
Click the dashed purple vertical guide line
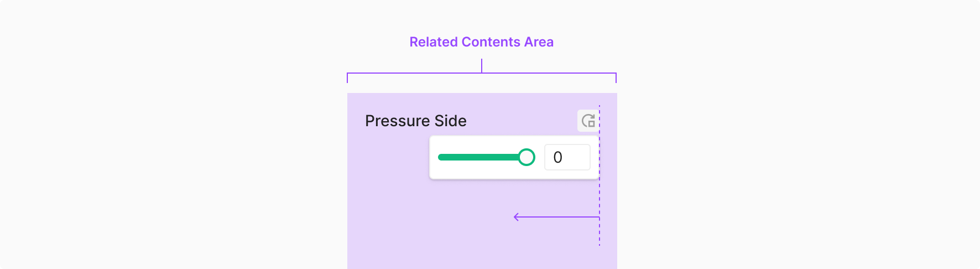[x=600, y=232]
